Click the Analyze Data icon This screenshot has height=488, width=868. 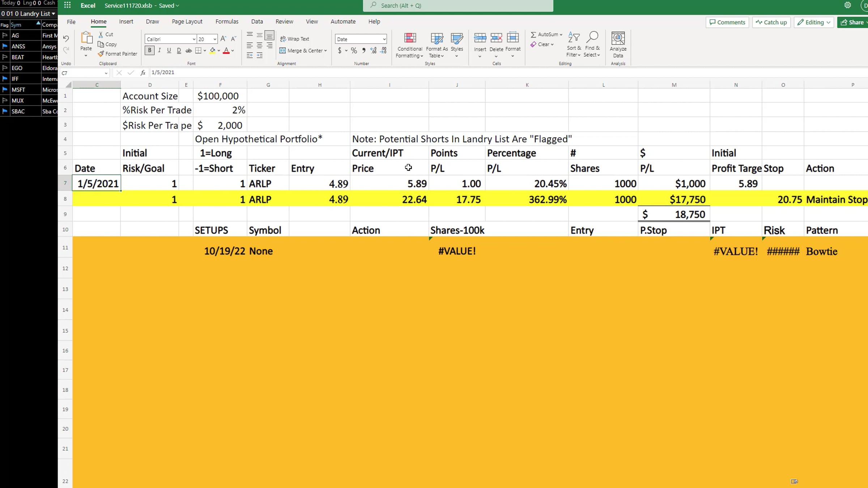pyautogui.click(x=618, y=38)
